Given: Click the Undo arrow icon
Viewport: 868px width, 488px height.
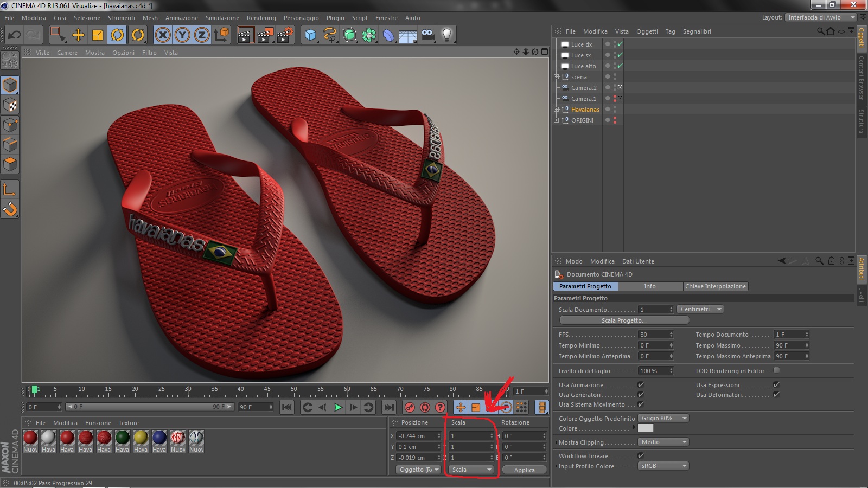Looking at the screenshot, I should [x=15, y=35].
